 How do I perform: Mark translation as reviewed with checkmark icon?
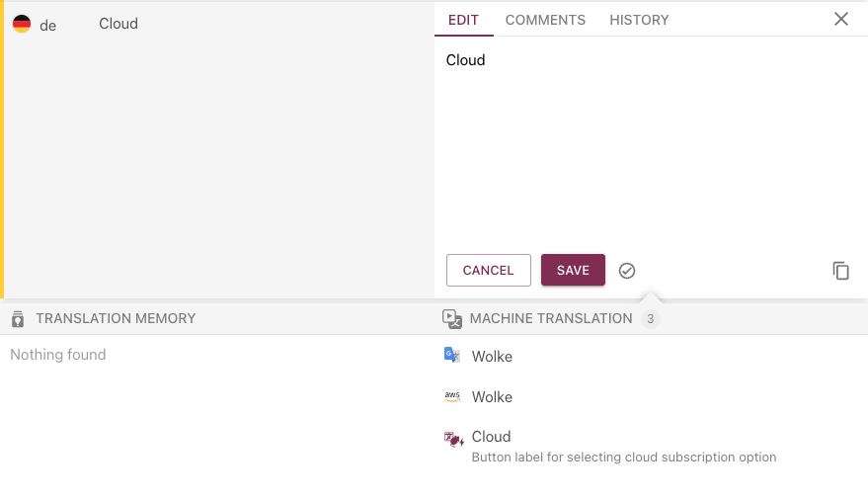click(x=627, y=271)
